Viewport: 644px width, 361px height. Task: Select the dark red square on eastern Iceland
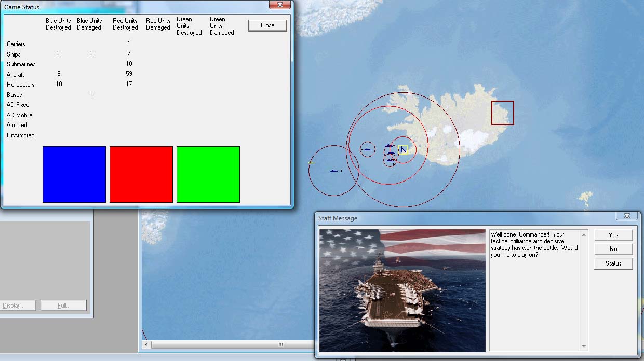point(502,113)
